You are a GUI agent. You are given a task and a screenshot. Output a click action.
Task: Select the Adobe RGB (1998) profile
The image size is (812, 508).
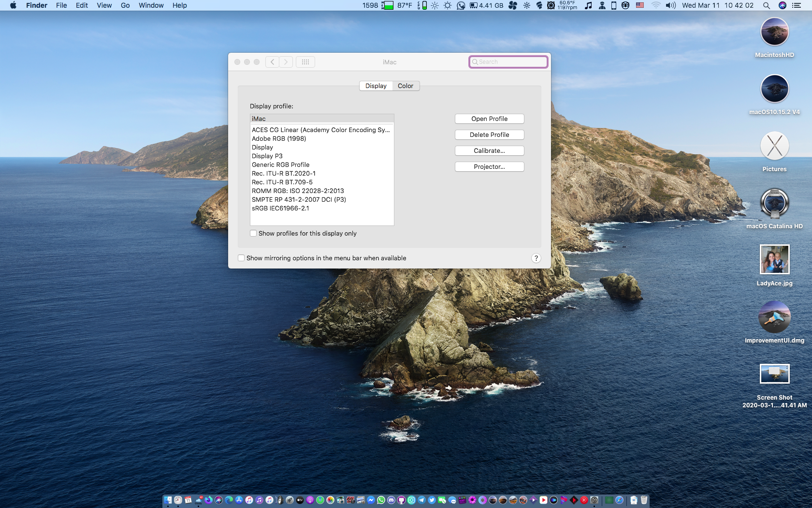point(279,139)
